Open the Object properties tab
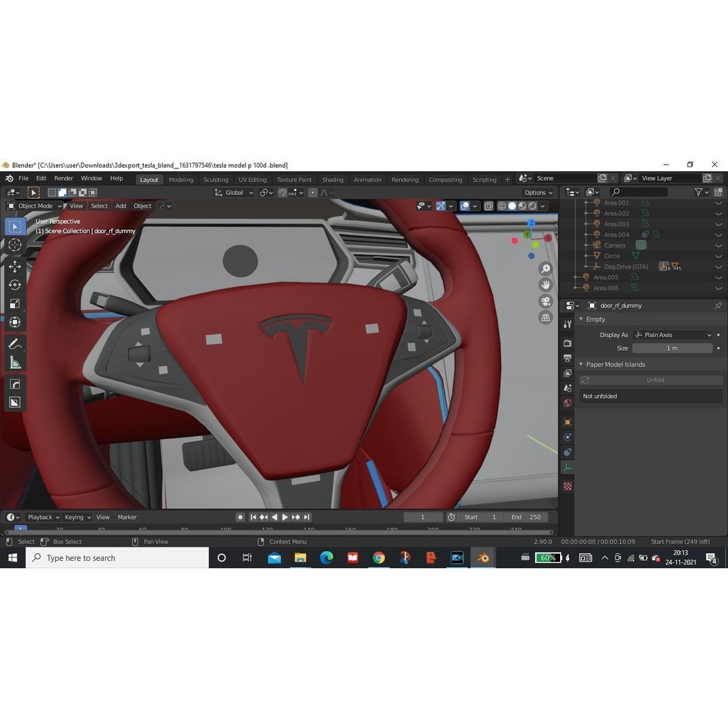The image size is (728, 728). [x=568, y=422]
